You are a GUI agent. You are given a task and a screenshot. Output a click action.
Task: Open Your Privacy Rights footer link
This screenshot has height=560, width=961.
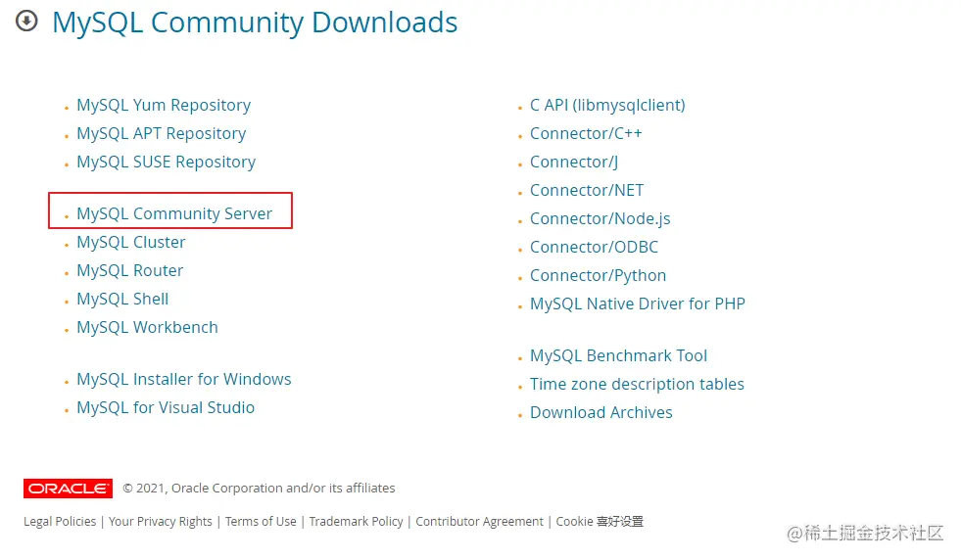pos(160,522)
